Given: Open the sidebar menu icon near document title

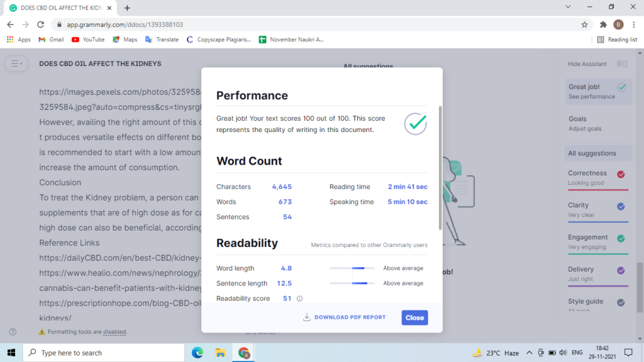Looking at the screenshot, I should (x=16, y=63).
